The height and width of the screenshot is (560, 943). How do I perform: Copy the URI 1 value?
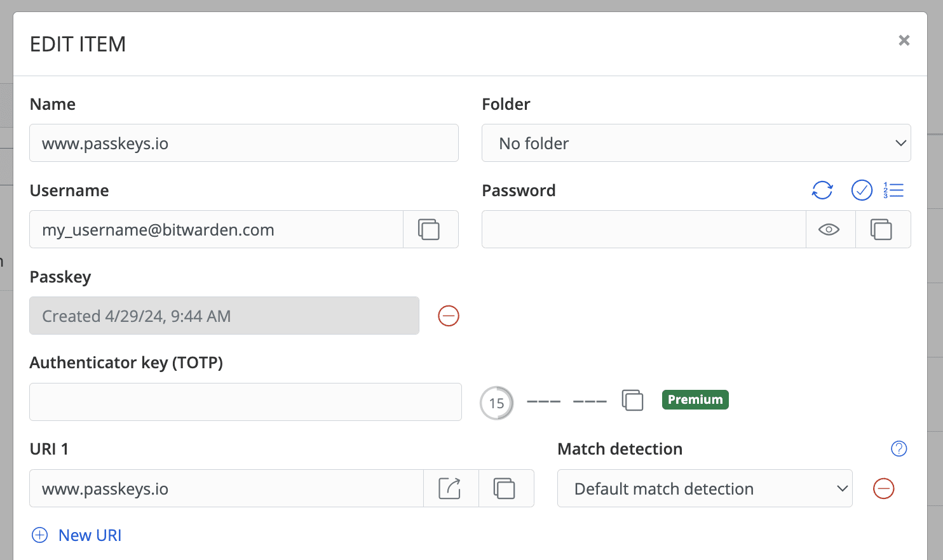(x=505, y=488)
